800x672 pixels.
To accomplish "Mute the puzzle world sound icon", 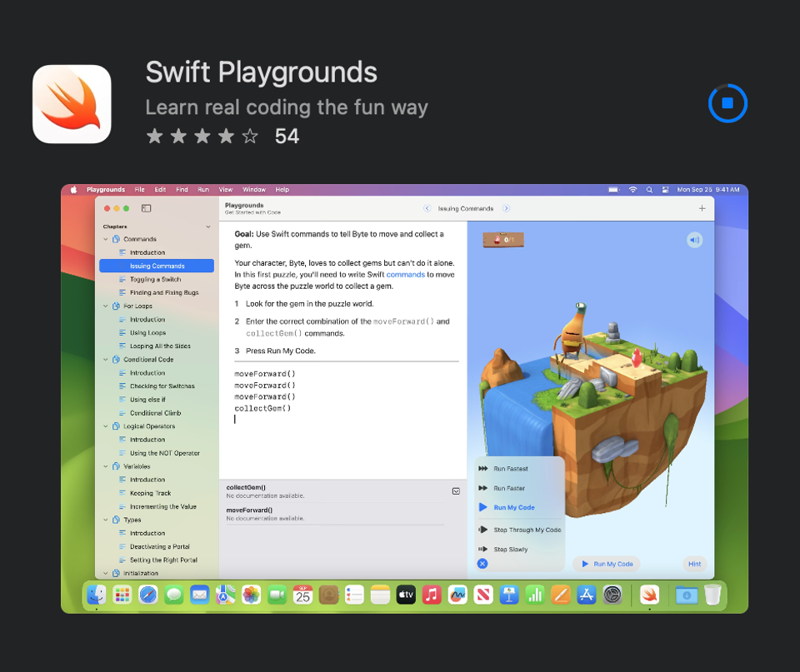I will (x=694, y=240).
